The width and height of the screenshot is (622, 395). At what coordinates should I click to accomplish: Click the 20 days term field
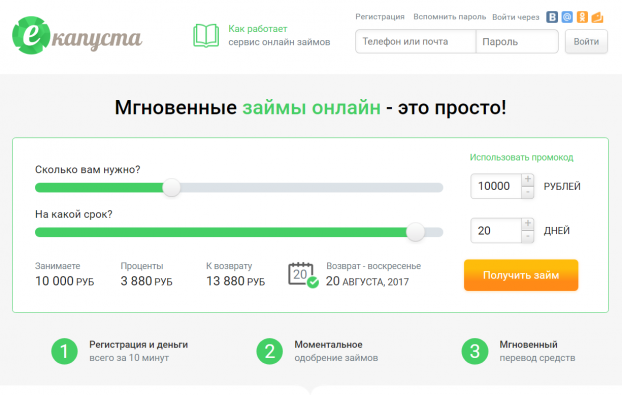496,230
